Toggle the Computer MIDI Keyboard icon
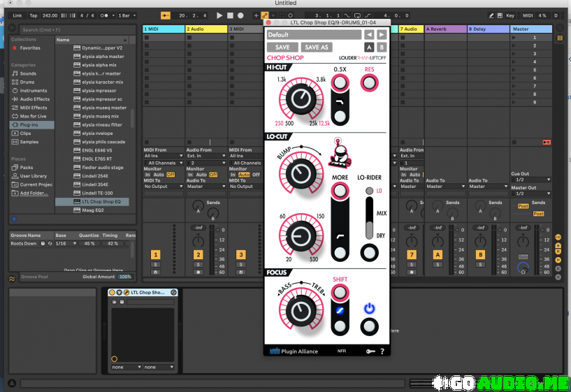This screenshot has height=392, width=571. [x=500, y=15]
